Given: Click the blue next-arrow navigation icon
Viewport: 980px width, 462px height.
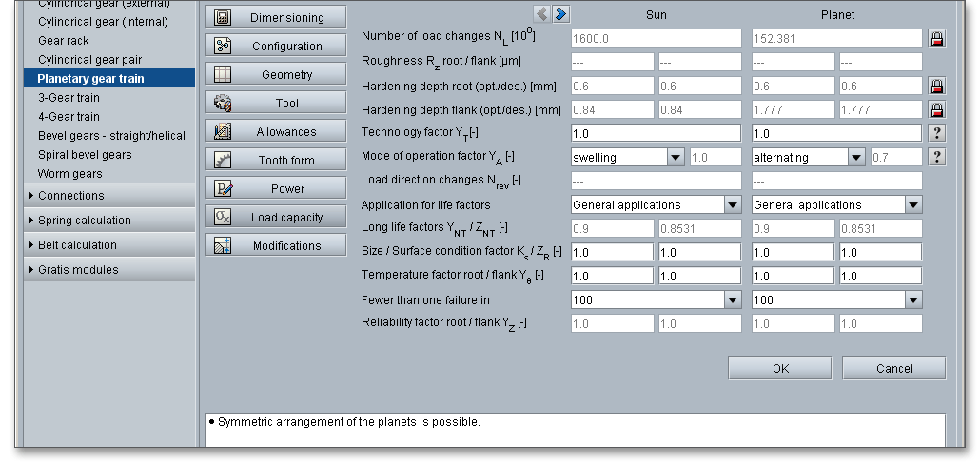Looking at the screenshot, I should (561, 13).
